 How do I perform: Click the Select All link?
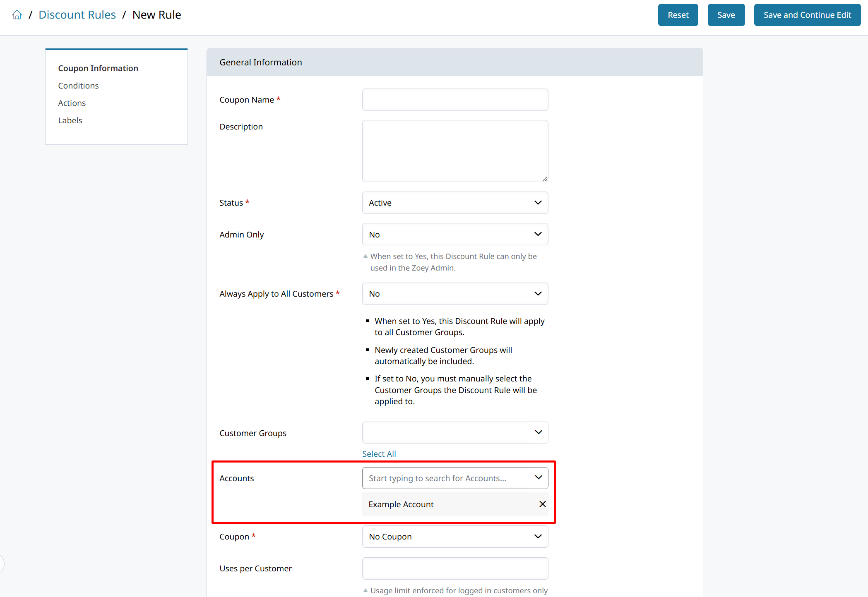(379, 454)
